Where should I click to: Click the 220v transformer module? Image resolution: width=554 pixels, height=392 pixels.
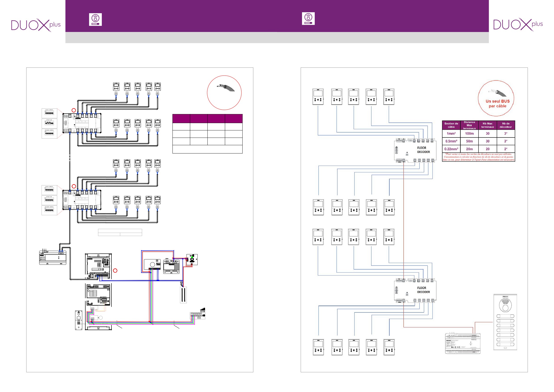click(x=171, y=267)
